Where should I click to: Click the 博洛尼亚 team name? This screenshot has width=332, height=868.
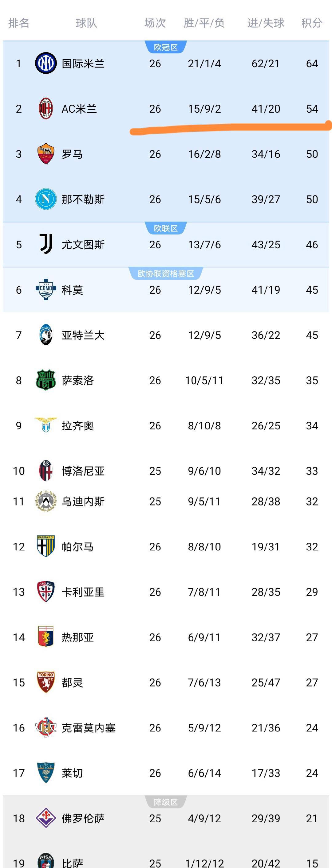[83, 471]
